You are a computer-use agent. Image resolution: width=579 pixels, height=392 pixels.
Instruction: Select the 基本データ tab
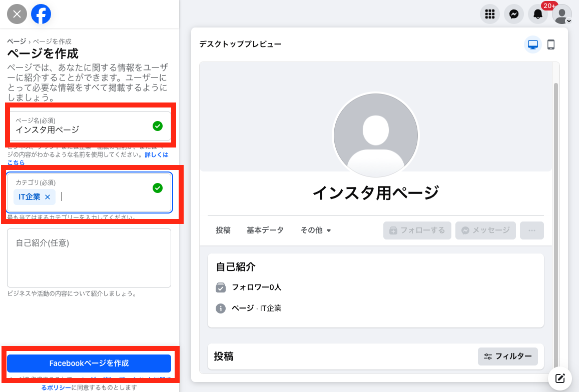pyautogui.click(x=265, y=230)
